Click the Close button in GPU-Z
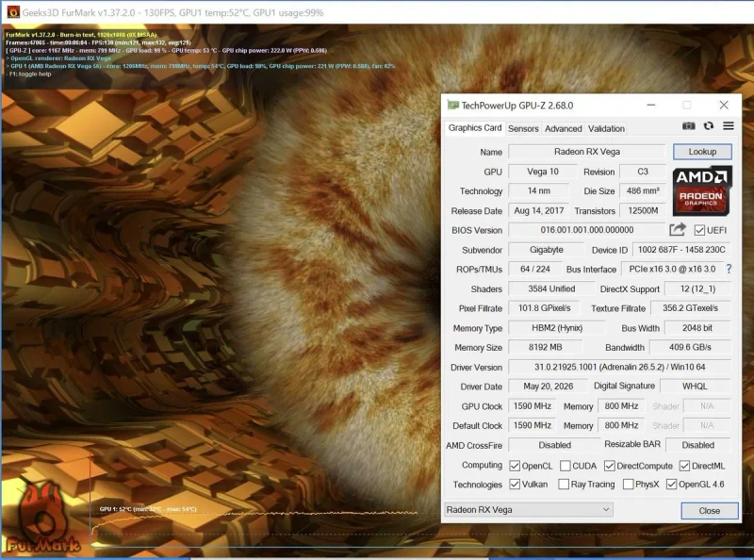Screen dimensions: 754x560 (x=710, y=510)
